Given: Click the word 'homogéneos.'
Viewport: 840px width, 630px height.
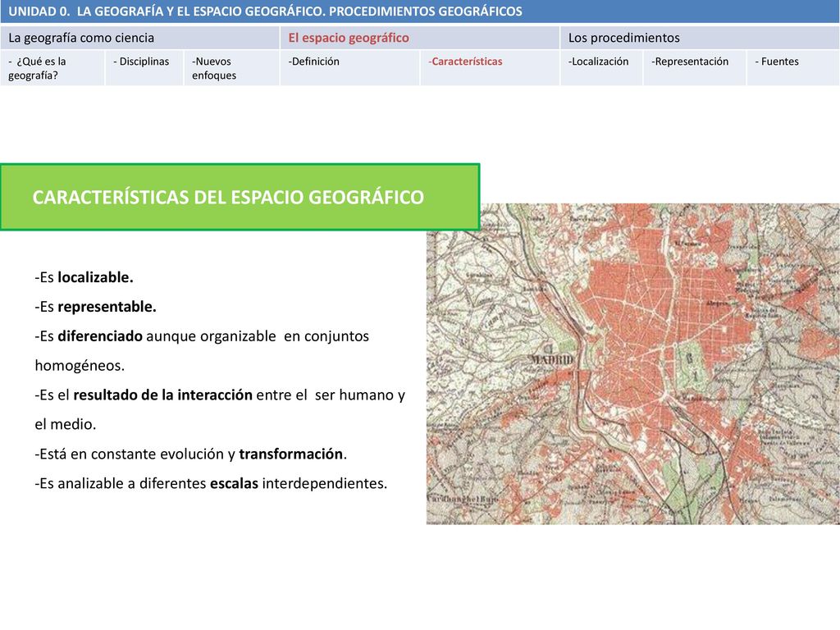Looking at the screenshot, I should coord(80,366).
